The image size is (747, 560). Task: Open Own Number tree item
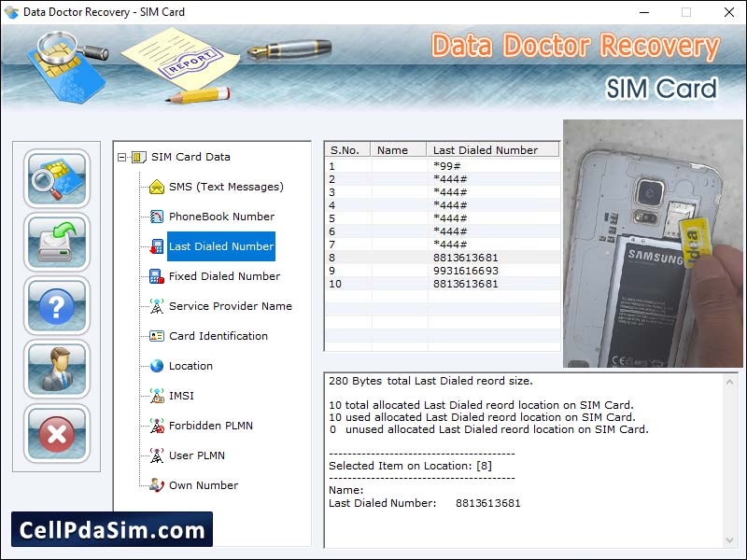click(204, 485)
